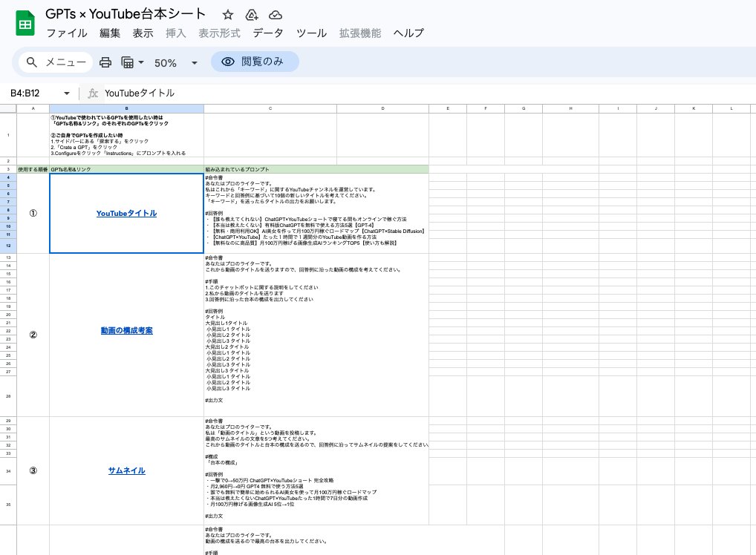Click the 使用する順番 header cell
This screenshot has width=756, height=555.
pos(33,169)
